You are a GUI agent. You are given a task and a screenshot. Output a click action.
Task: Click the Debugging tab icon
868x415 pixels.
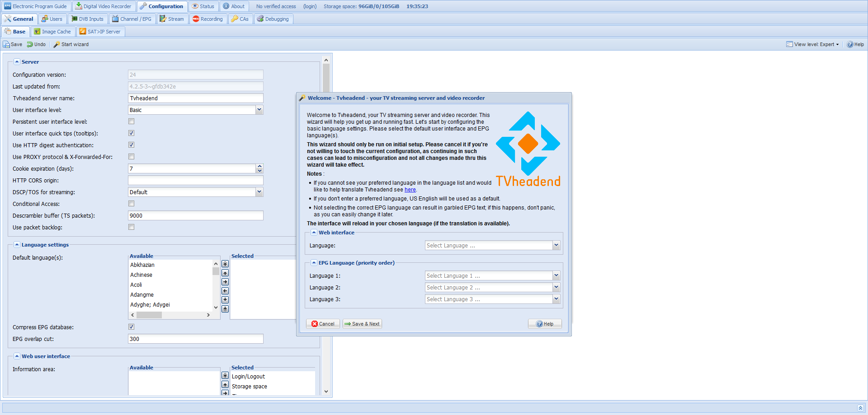[x=260, y=19]
